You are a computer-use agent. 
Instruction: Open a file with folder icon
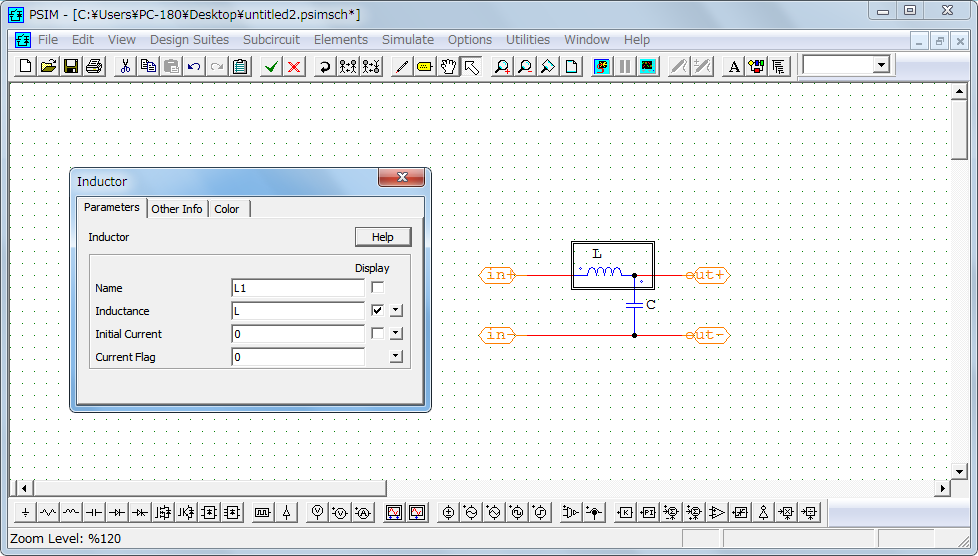(48, 66)
